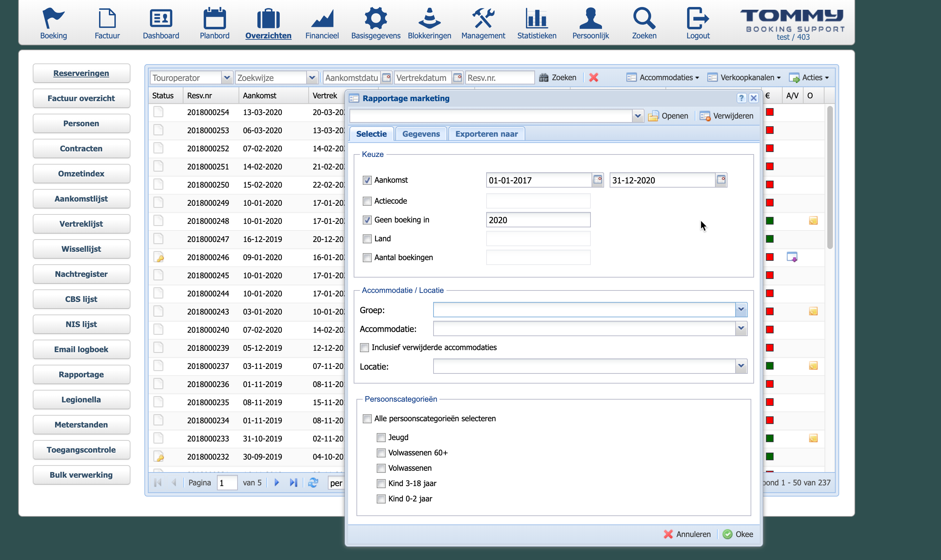The height and width of the screenshot is (560, 941).
Task: Jump to last page in the pager
Action: point(294,482)
